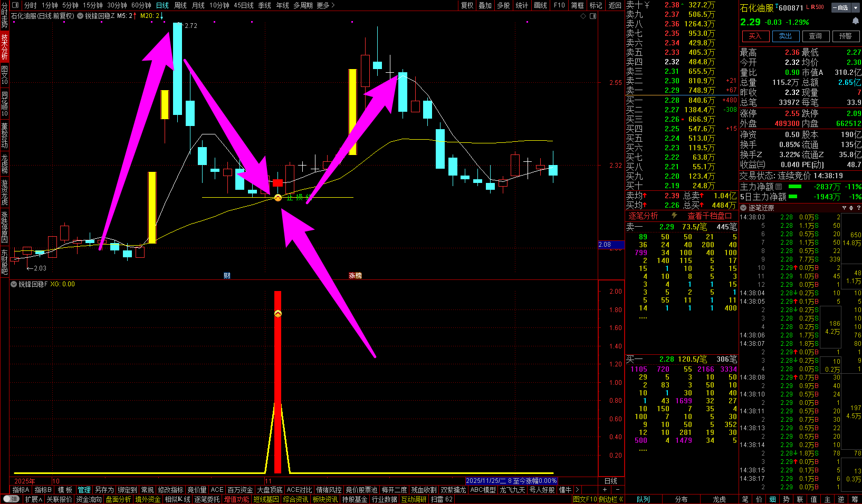Select the 分布 tab below tick list
This screenshot has width=862, height=504.
[681, 499]
